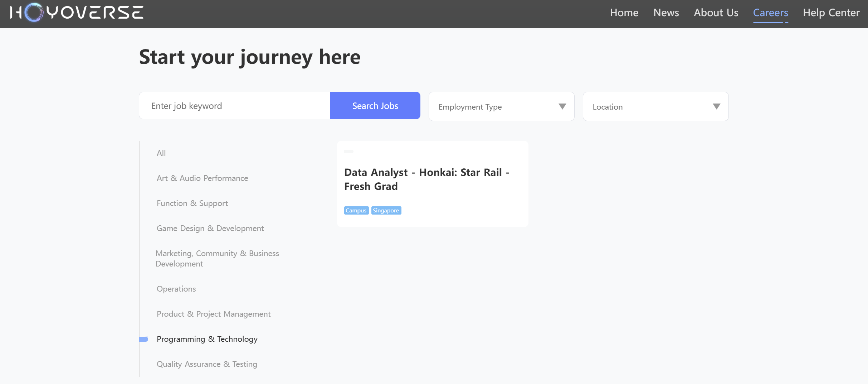Click the Campus tag on the job card
868x384 pixels.
pyautogui.click(x=356, y=210)
